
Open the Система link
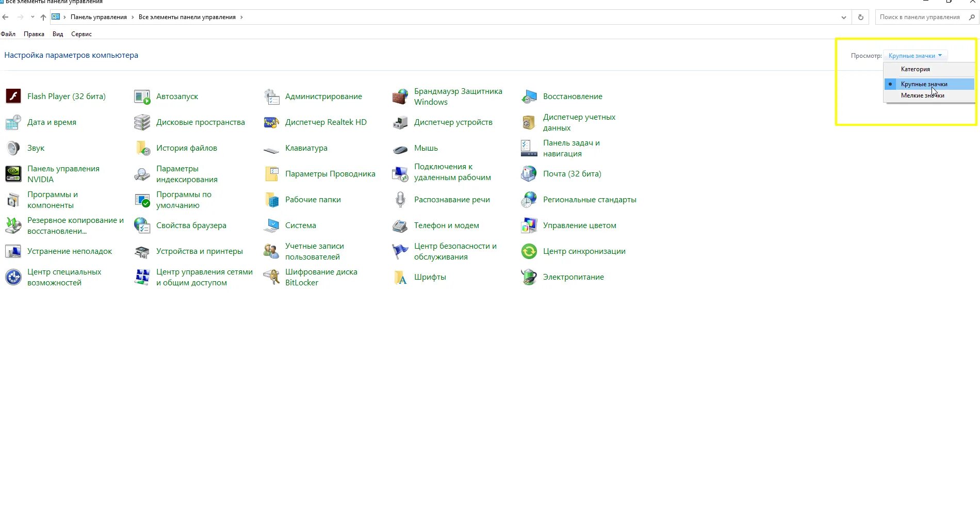[301, 225]
